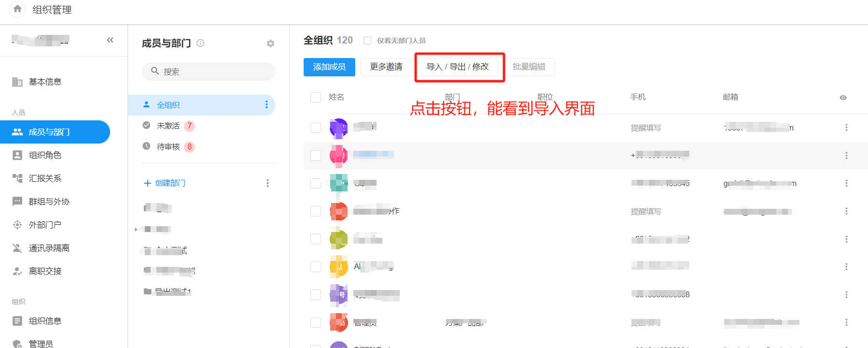
Task: Click the pink member avatar
Action: click(339, 156)
